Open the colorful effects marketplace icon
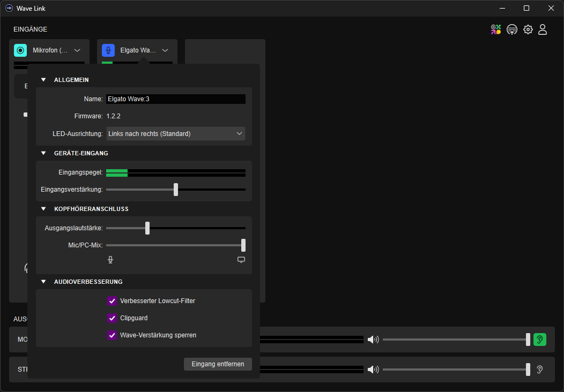The height and width of the screenshot is (392, 564). [x=496, y=29]
